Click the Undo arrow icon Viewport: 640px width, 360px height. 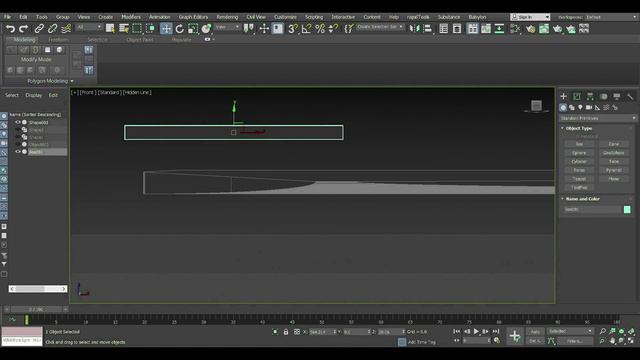[x=11, y=29]
